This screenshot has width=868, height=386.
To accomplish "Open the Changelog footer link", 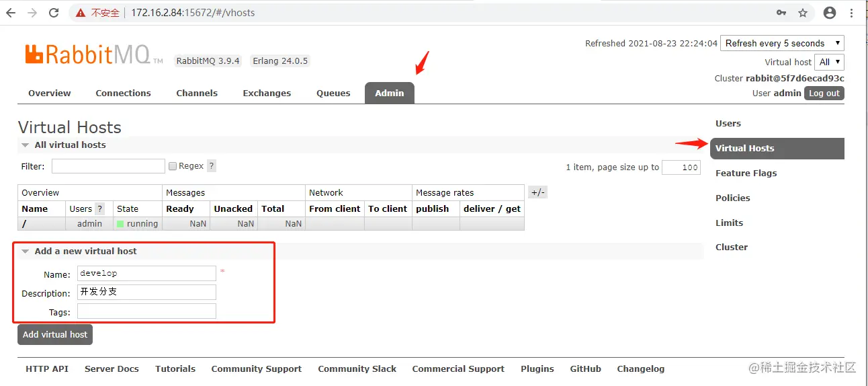I will pos(641,369).
